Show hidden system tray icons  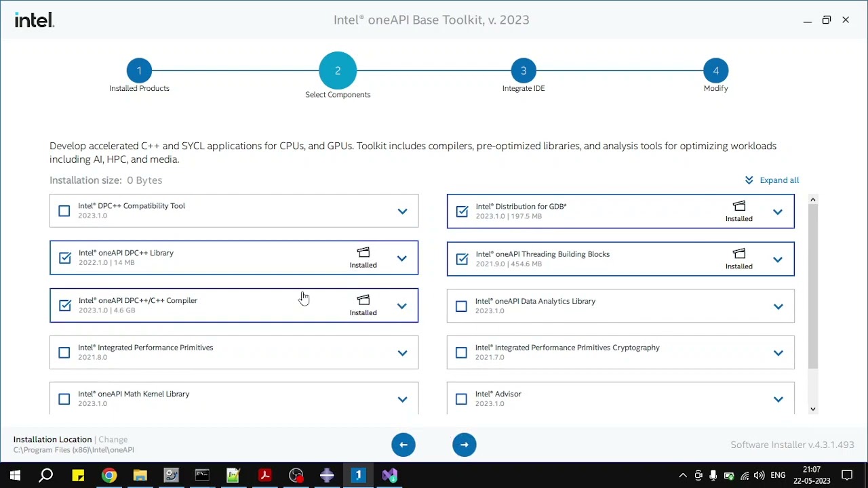[683, 476]
